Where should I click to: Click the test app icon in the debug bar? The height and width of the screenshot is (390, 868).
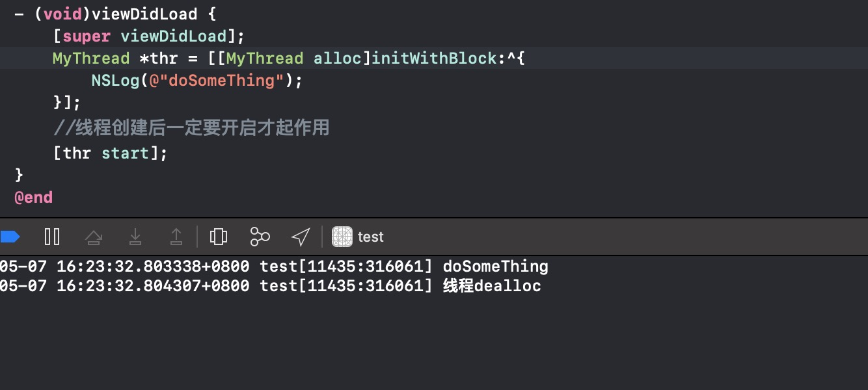[x=342, y=237]
